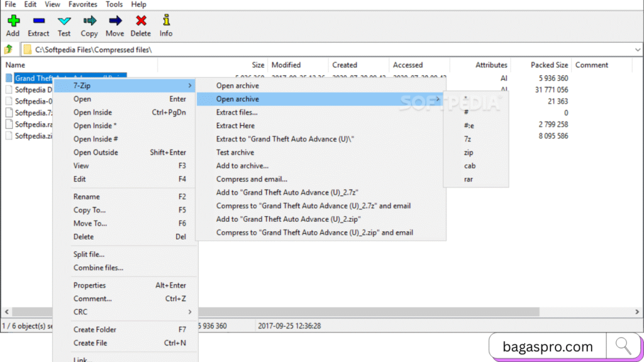Open the Favorites menu

[x=82, y=4]
